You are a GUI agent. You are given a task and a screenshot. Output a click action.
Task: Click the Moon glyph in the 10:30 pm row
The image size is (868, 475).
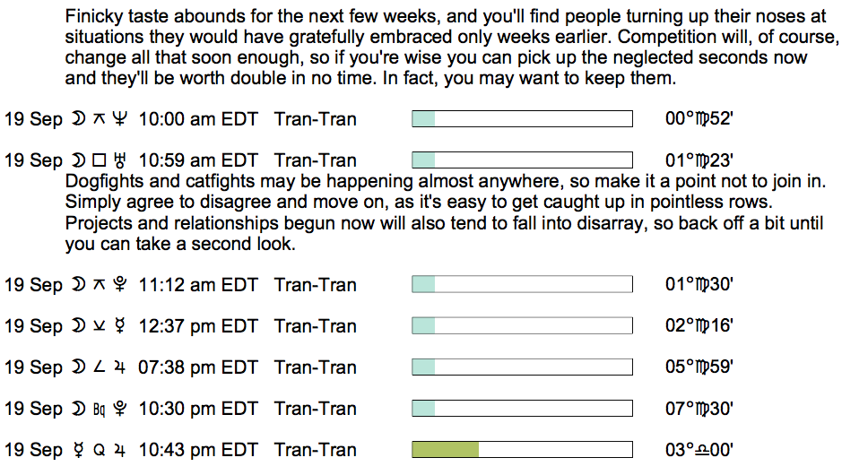pos(78,409)
